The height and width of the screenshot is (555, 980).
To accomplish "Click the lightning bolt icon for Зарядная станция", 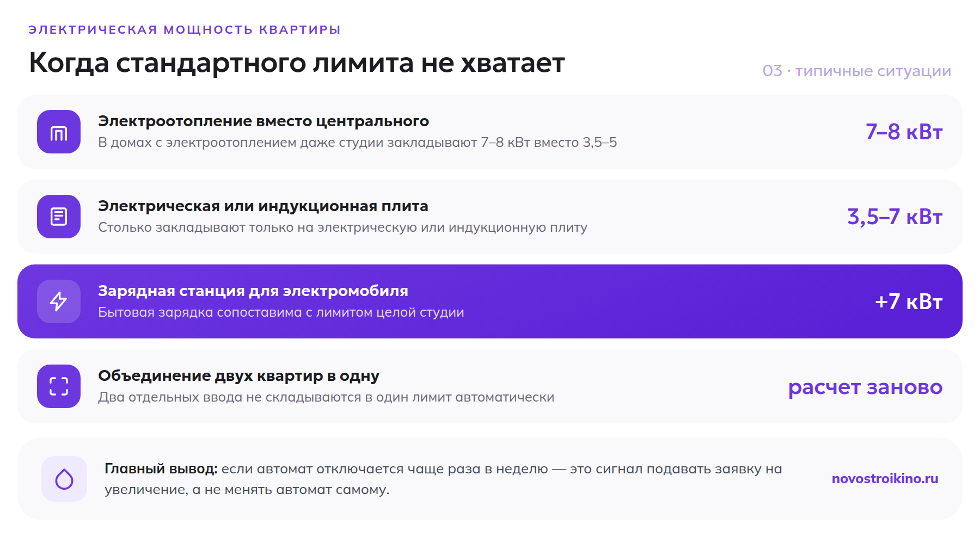I will 59,301.
